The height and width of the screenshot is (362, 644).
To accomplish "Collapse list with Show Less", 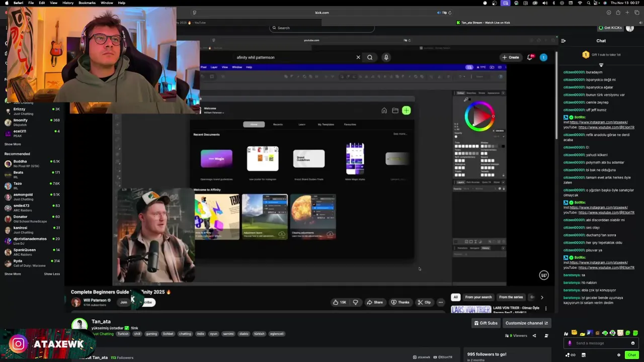I will [x=52, y=274].
